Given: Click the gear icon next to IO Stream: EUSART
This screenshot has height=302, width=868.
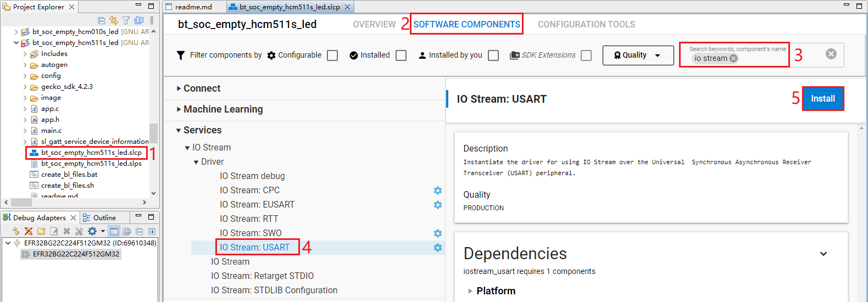Looking at the screenshot, I should pos(438,205).
